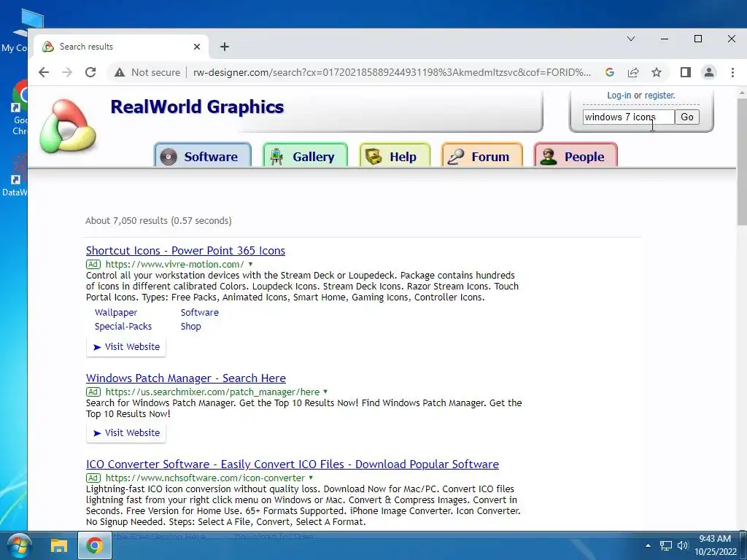
Task: Click the Google icon in address bar
Action: coord(609,72)
